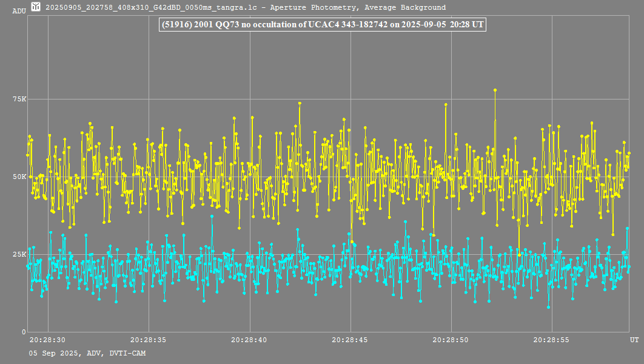Click the 0 value on y-axis

click(x=24, y=332)
